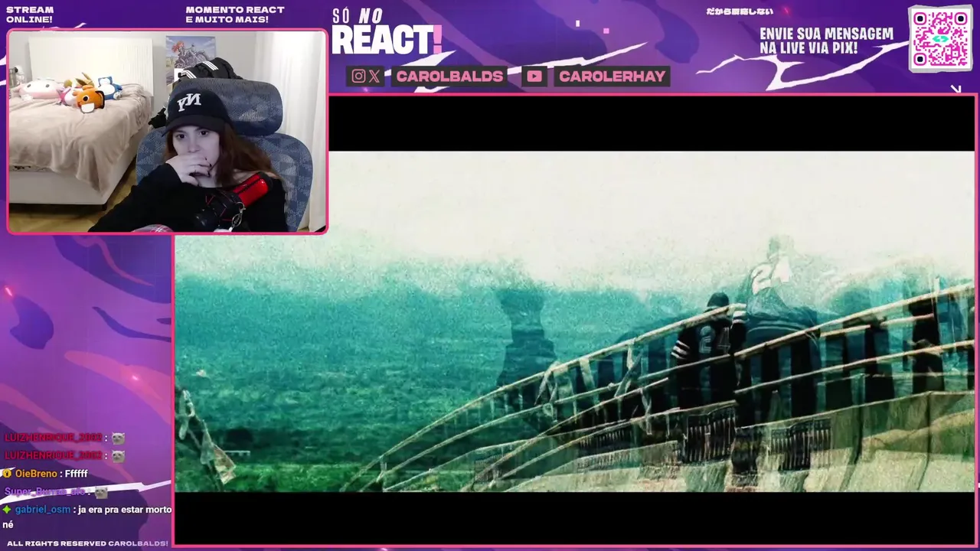Click gabriel_osm's username in chat

click(43, 509)
